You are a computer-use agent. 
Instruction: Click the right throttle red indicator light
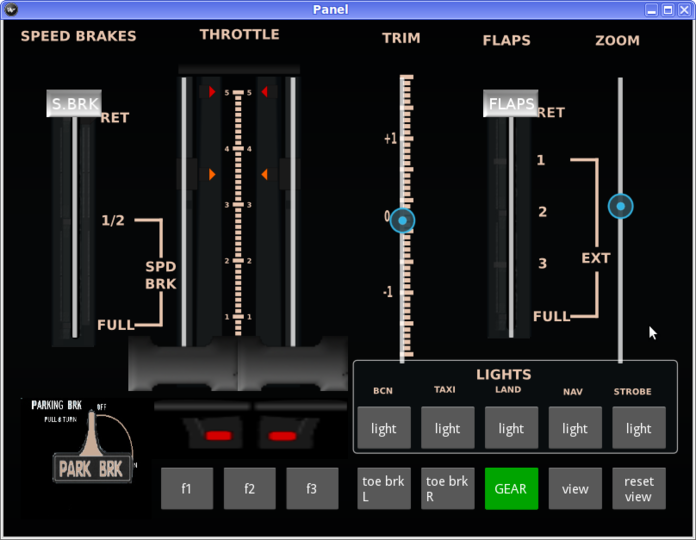click(x=282, y=436)
